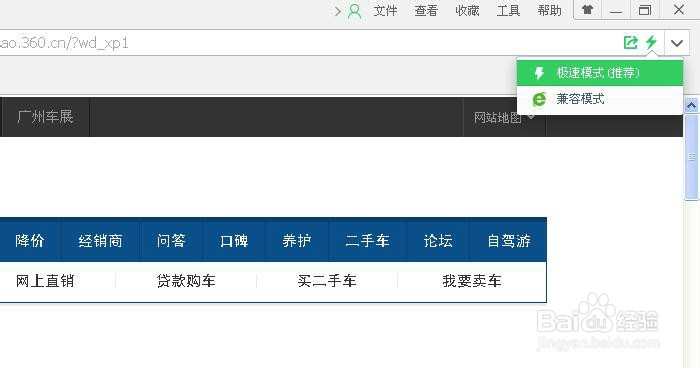This screenshot has height=368, width=700.
Task: Click the green user account icon
Action: point(354,11)
